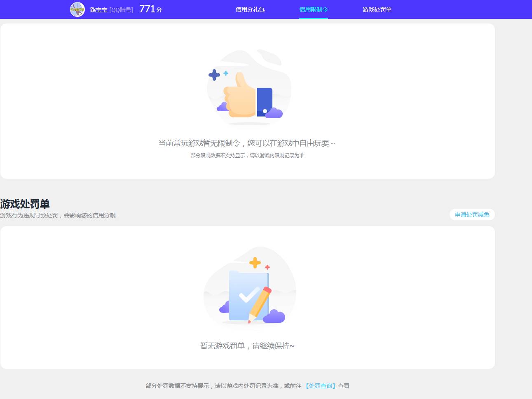Click the 当前常玩游戏暂无限制令 notice text

tap(248, 143)
